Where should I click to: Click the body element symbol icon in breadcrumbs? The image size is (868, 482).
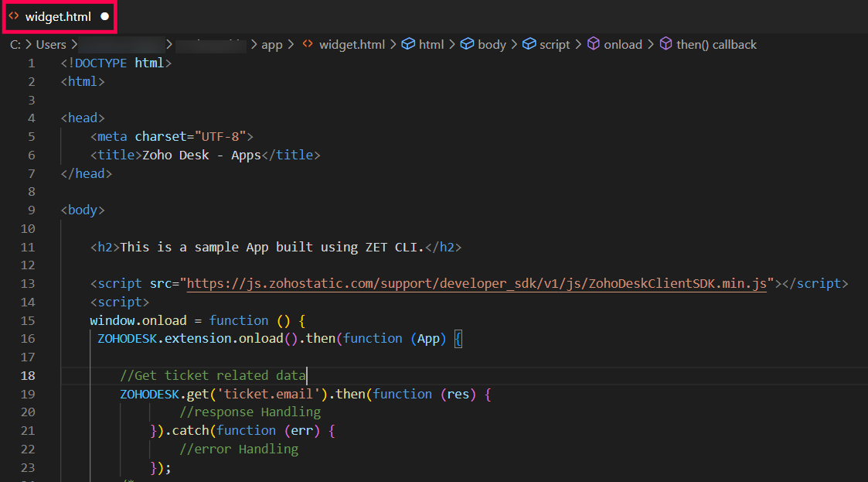[467, 45]
